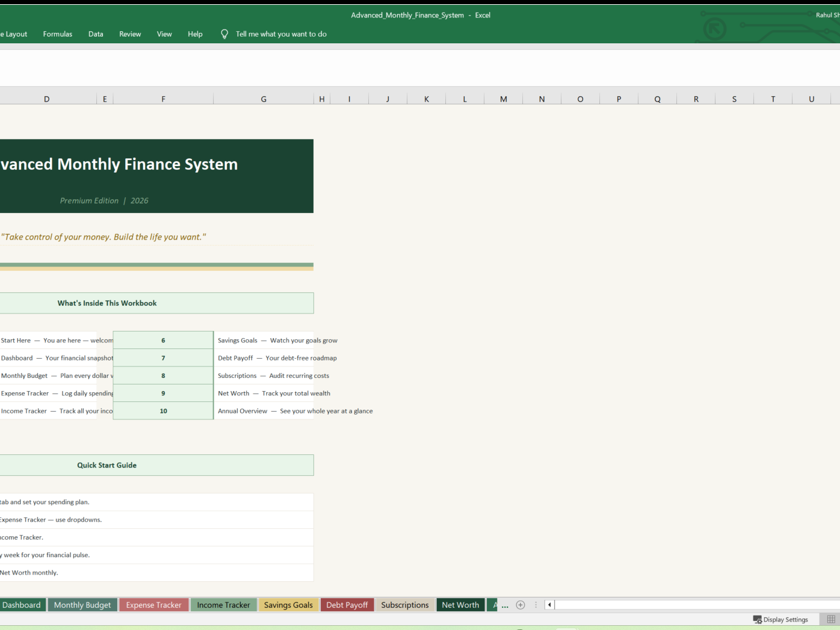This screenshot has height=630, width=840.
Task: Click Debt Payoff — Your debt-free roadmap
Action: pyautogui.click(x=277, y=358)
